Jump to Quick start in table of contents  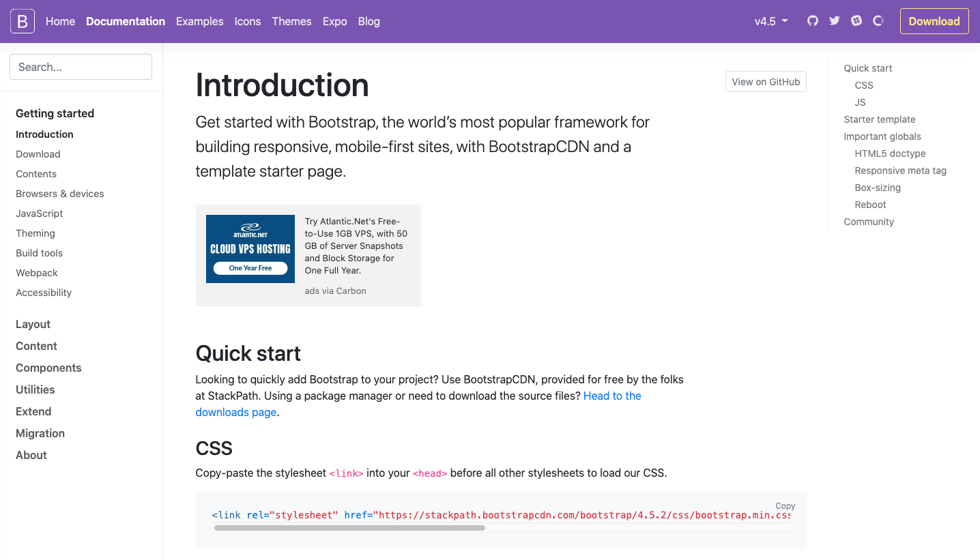click(868, 68)
